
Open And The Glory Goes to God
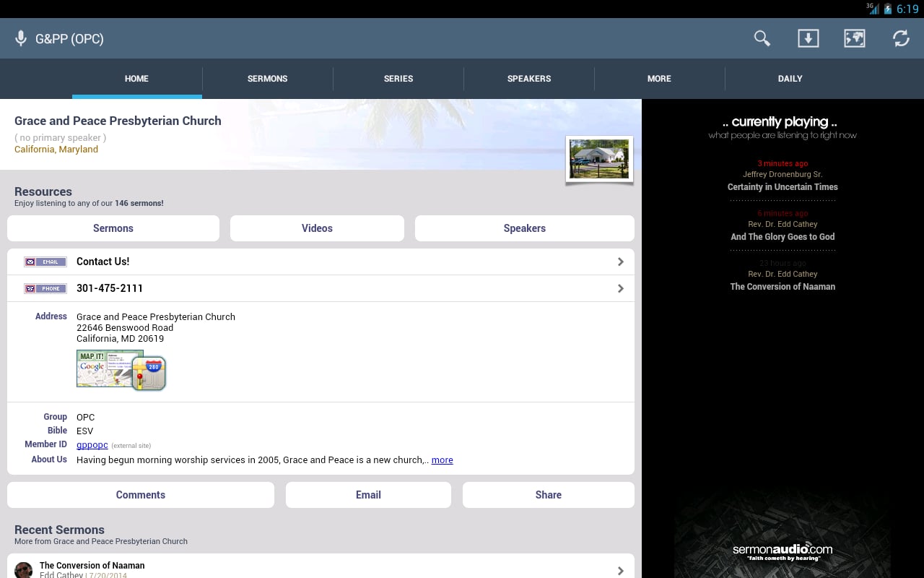pyautogui.click(x=783, y=237)
